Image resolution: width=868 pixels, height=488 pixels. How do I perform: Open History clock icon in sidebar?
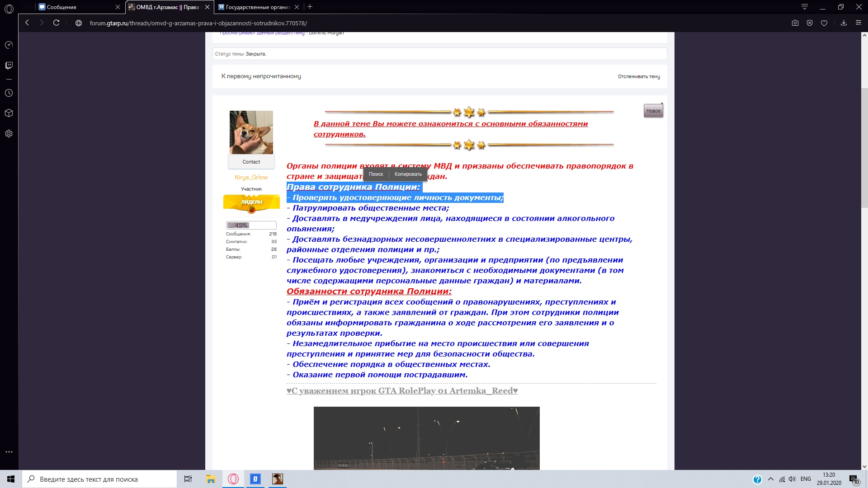[x=9, y=93]
